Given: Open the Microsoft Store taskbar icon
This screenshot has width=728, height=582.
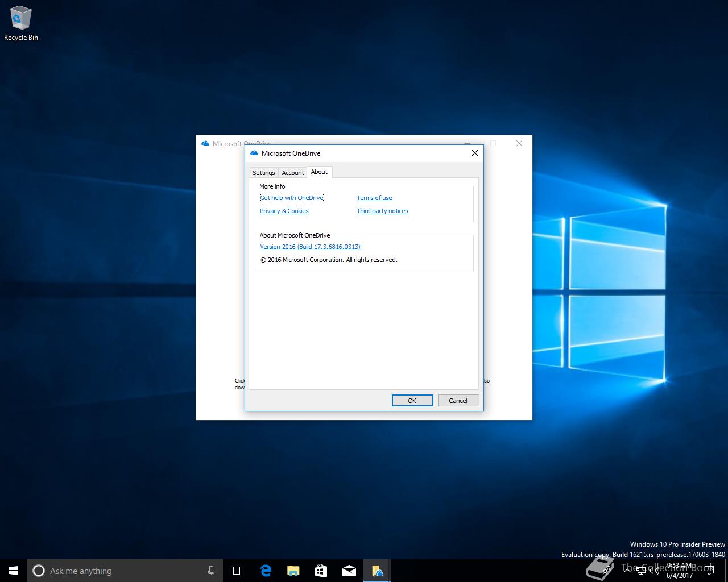Looking at the screenshot, I should pos(321,571).
